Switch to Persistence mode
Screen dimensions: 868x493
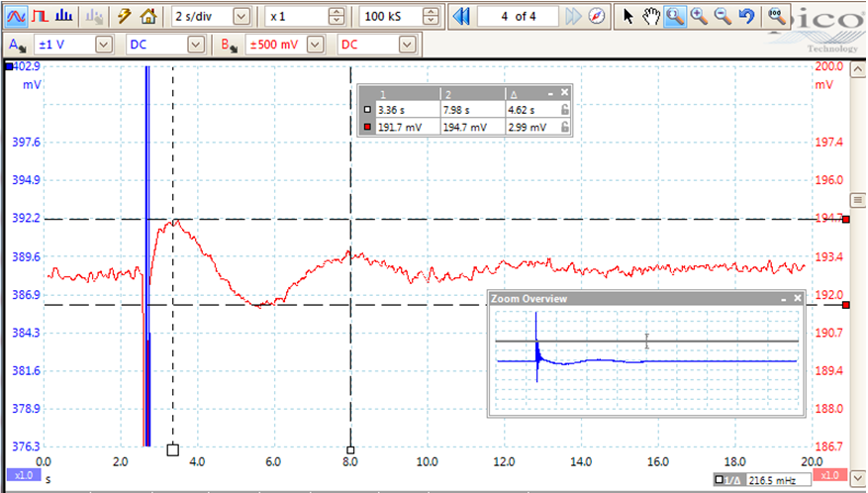(x=40, y=16)
